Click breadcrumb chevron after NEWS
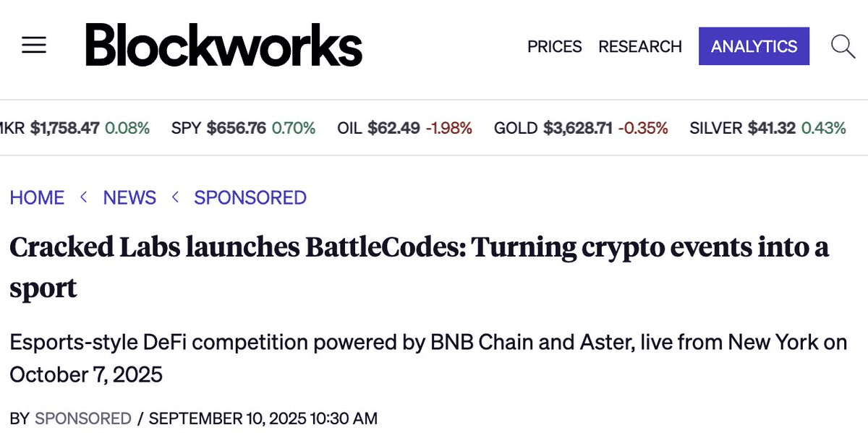 coord(175,197)
